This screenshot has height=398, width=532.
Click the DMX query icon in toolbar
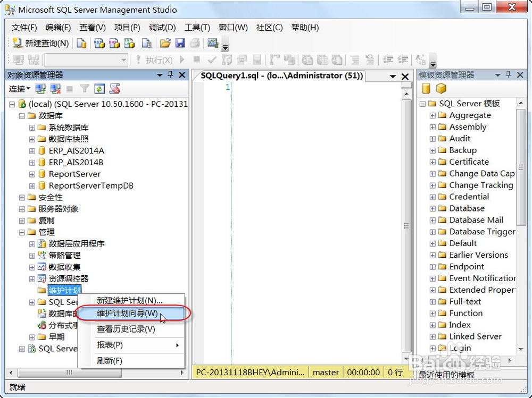114,43
